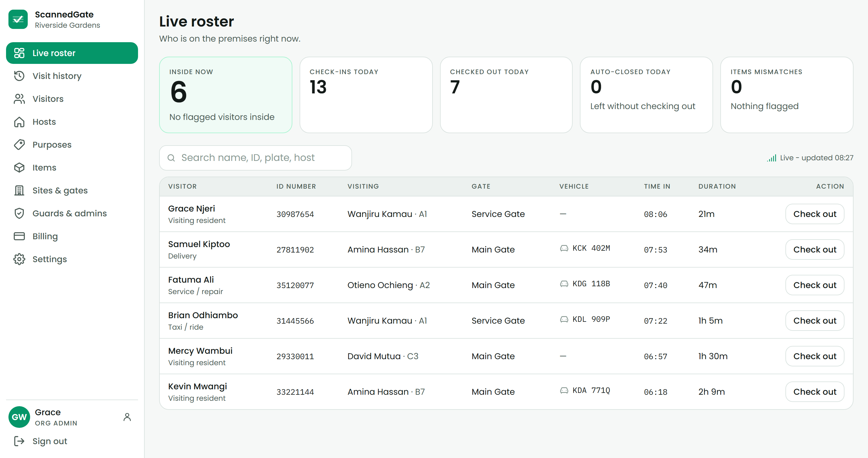Open the Hosts section

pos(72,121)
